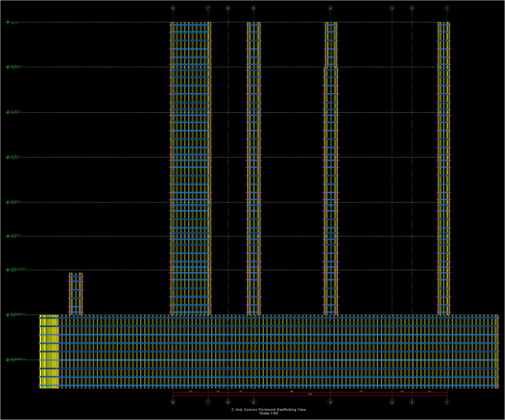Viewport: 505px width, 420px height.
Task: Click the BASEMENT 1 level marker
Action: pyautogui.click(x=8, y=315)
